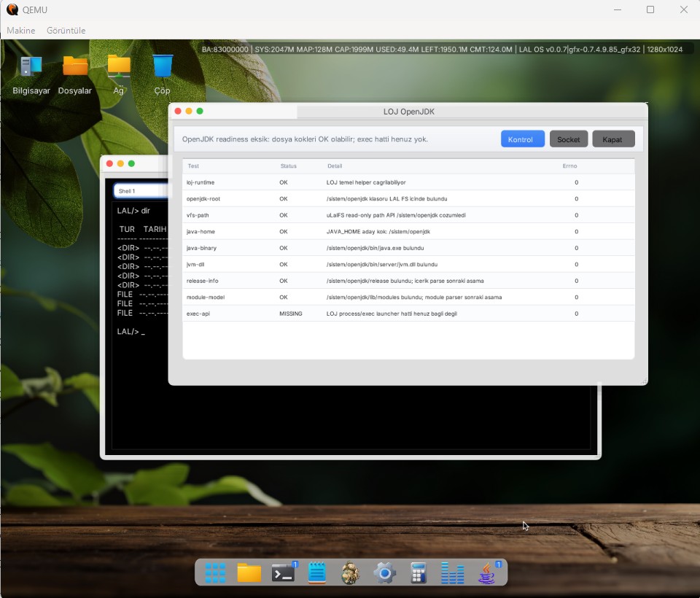The height and width of the screenshot is (598, 700).
Task: Select the vfs-path test row
Action: [x=408, y=215]
